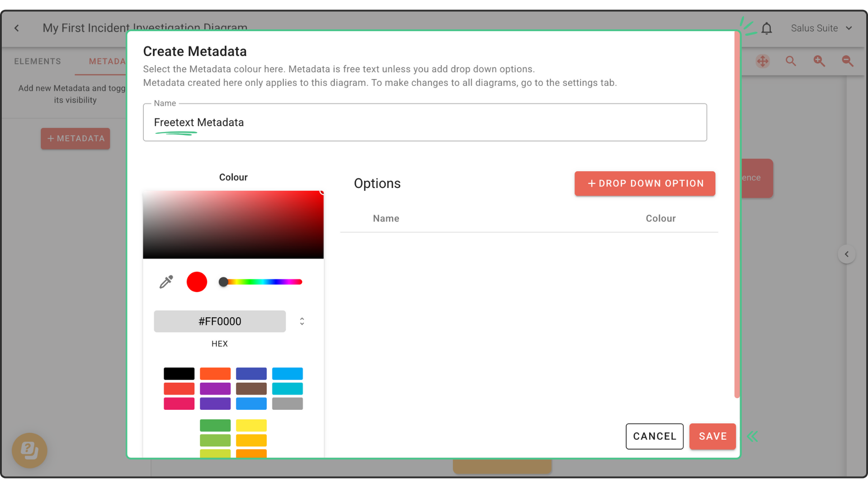868x488 pixels.
Task: Click the Name text field
Action: click(425, 122)
